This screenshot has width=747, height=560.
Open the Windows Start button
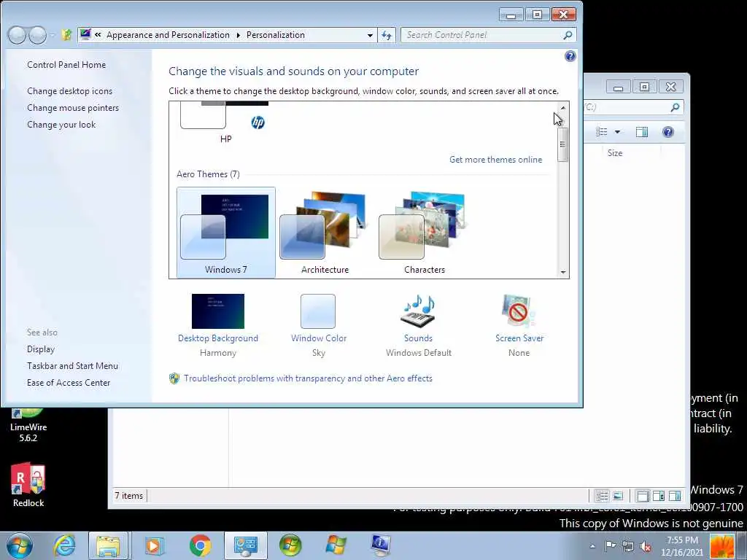click(x=20, y=545)
